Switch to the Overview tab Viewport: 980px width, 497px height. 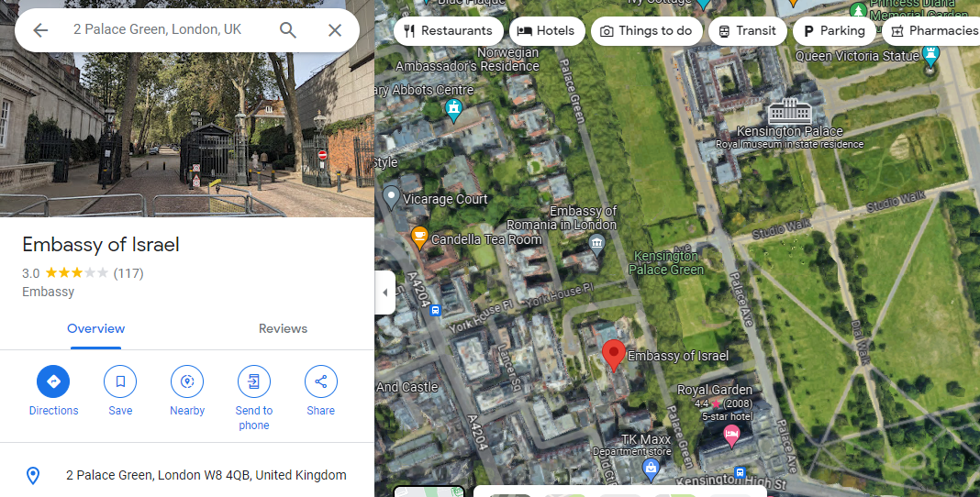pos(95,328)
